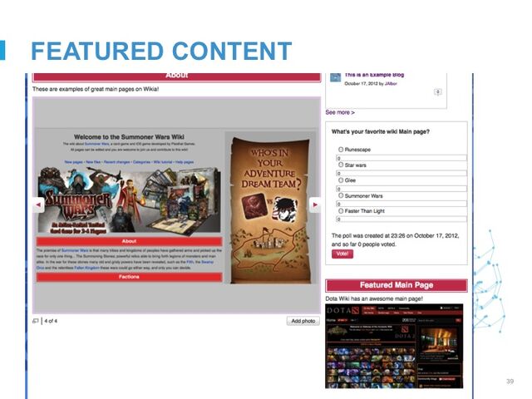Click Runescape poll result bar
The image size is (532, 399).
(x=401, y=158)
